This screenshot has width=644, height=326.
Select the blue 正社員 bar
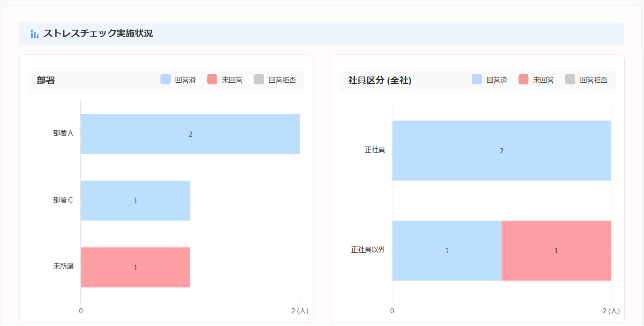501,151
